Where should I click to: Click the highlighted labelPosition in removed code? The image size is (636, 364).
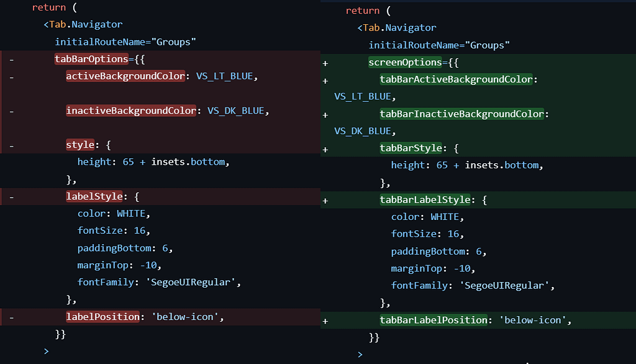click(102, 317)
